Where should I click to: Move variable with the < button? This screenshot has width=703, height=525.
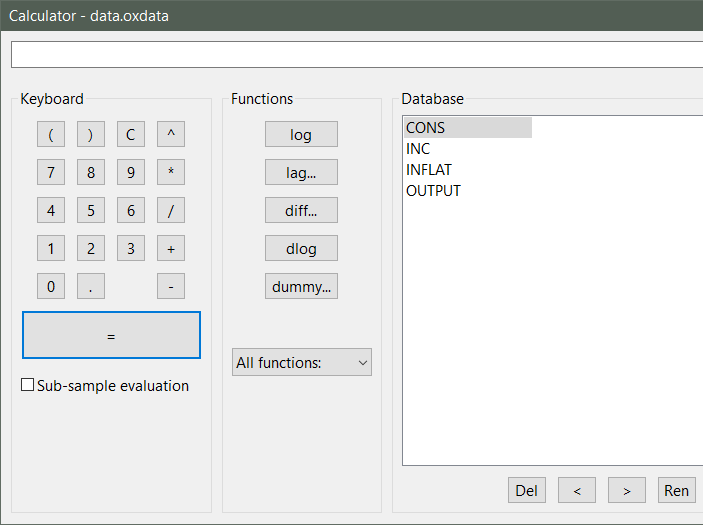[577, 490]
